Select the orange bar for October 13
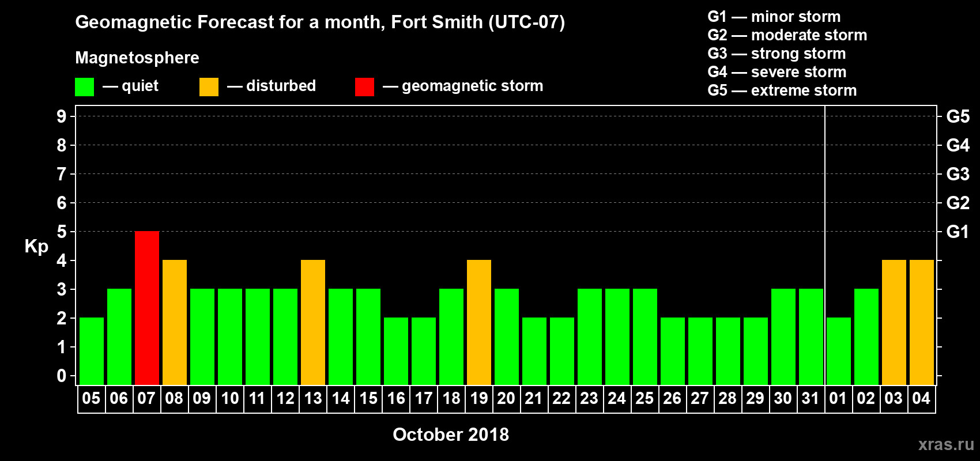This screenshot has width=980, height=461. (x=313, y=323)
